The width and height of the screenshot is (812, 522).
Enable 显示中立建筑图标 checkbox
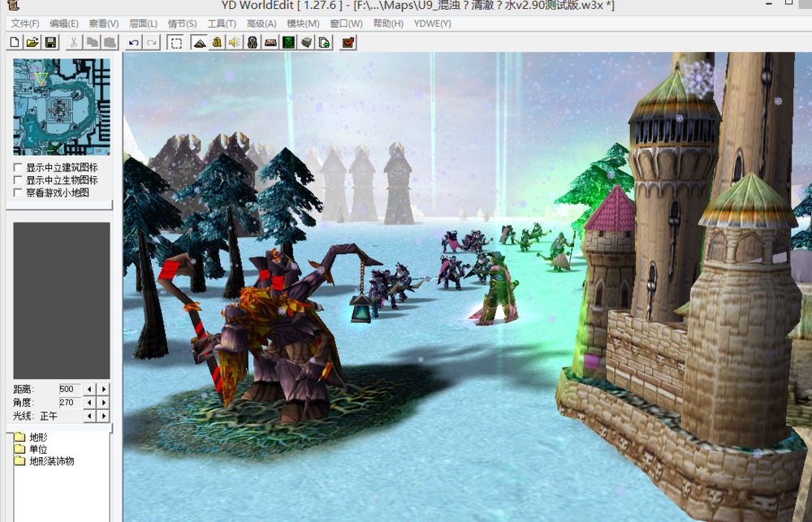[18, 167]
